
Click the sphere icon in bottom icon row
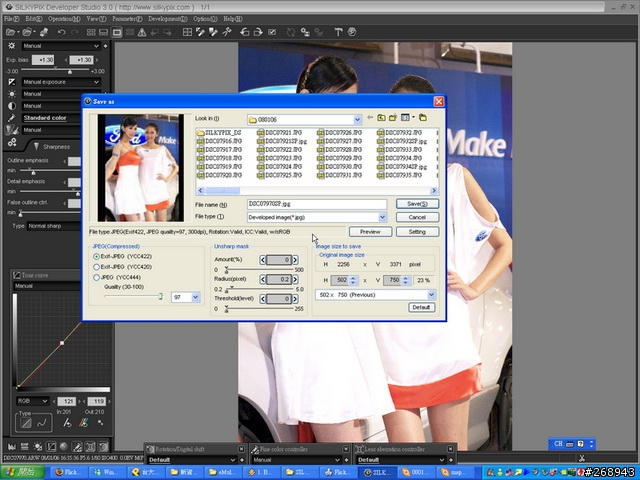(64, 447)
